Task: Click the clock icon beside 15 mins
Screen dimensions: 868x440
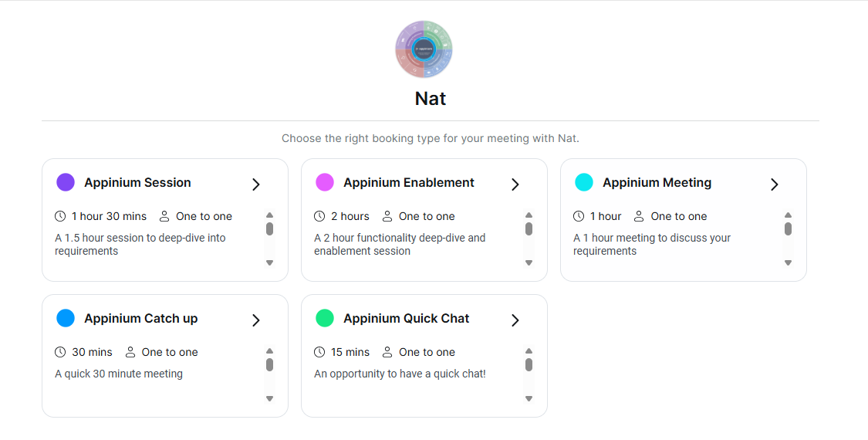Action: pos(319,352)
